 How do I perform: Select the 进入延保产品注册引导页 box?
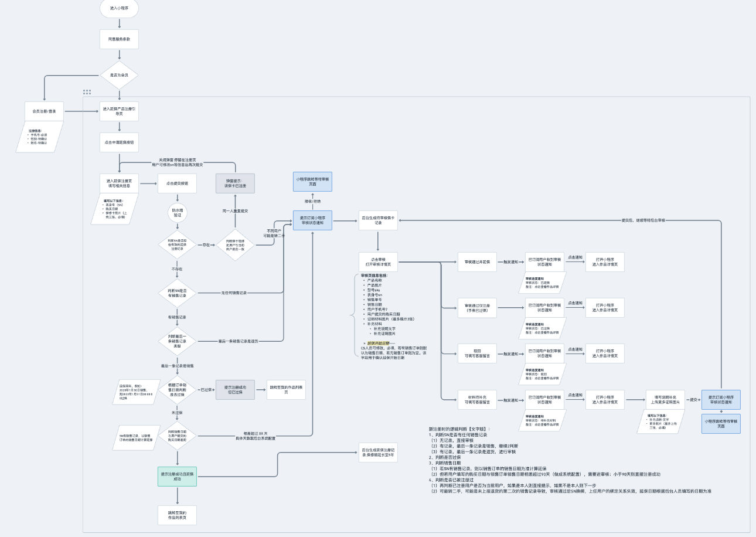point(120,111)
